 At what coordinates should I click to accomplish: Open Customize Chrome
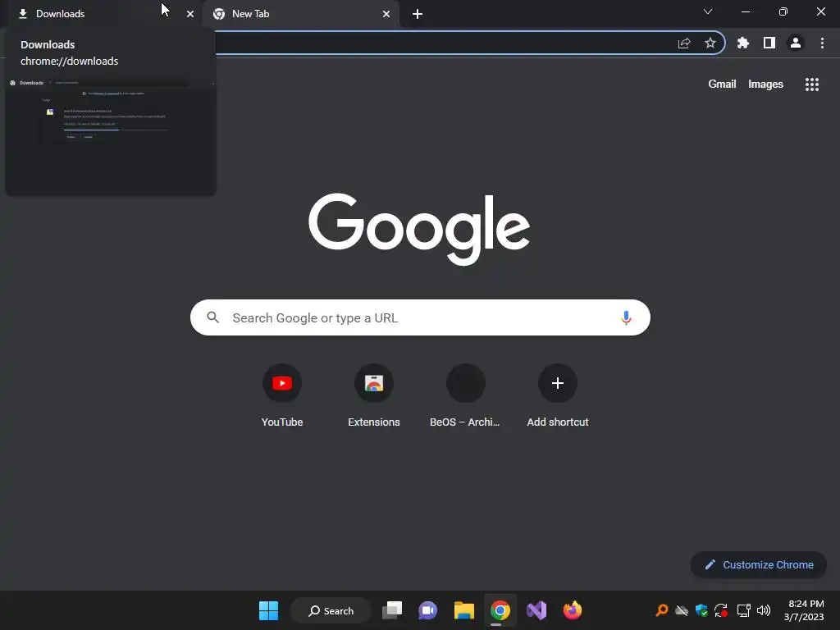[759, 564]
